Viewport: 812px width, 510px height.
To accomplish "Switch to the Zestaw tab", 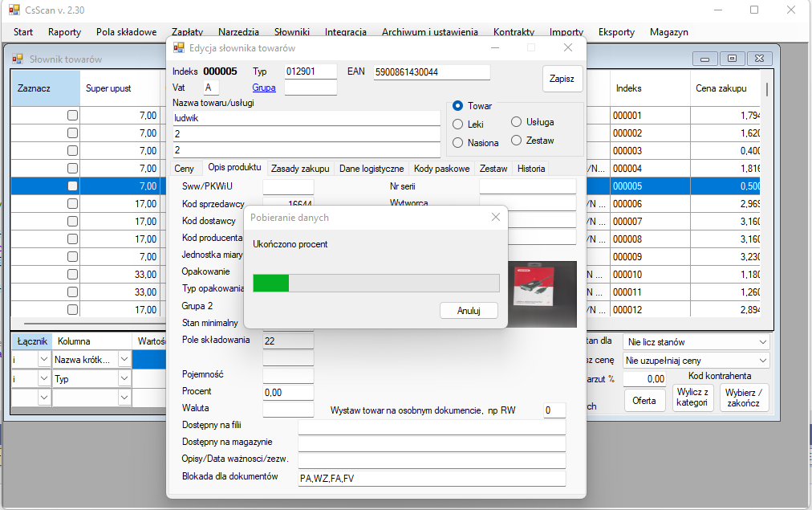I will click(x=493, y=169).
